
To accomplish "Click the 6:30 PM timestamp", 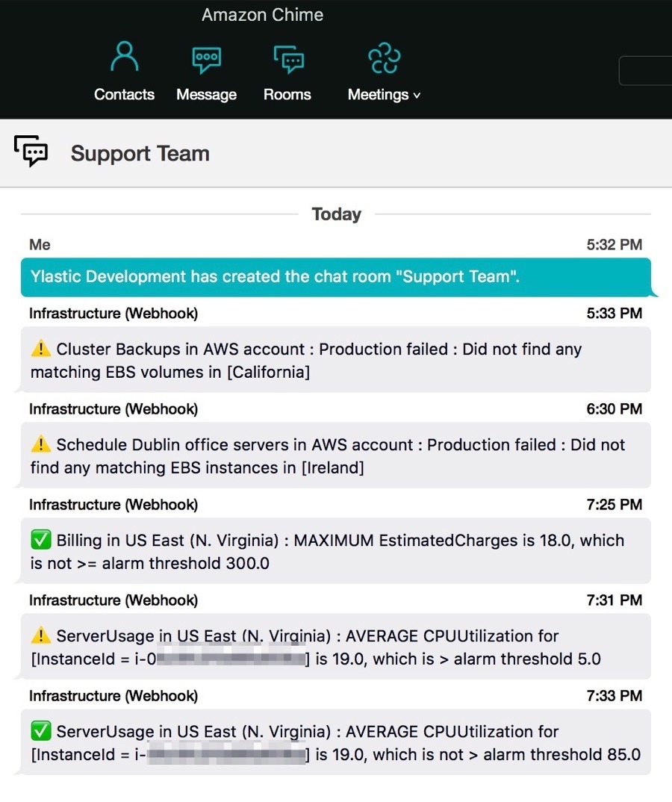I will tap(615, 408).
